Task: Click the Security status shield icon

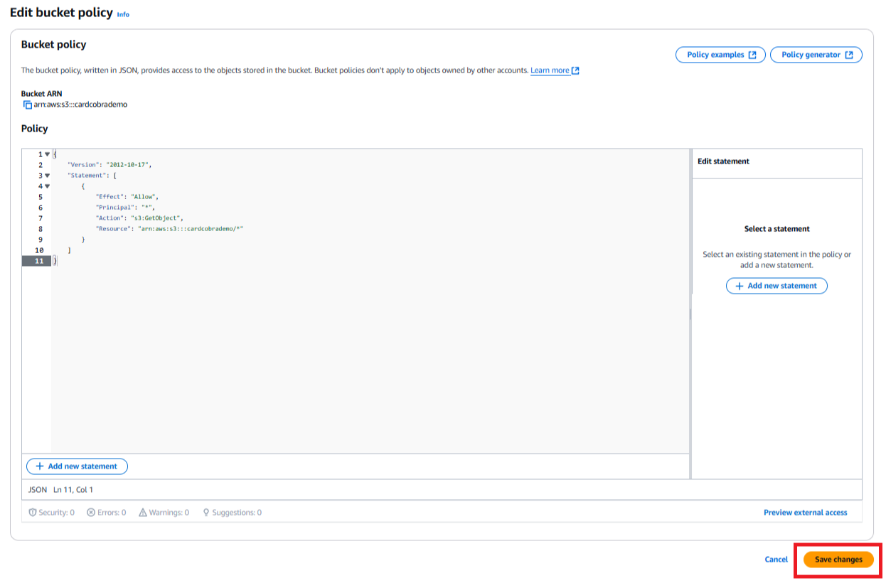Action: [32, 513]
